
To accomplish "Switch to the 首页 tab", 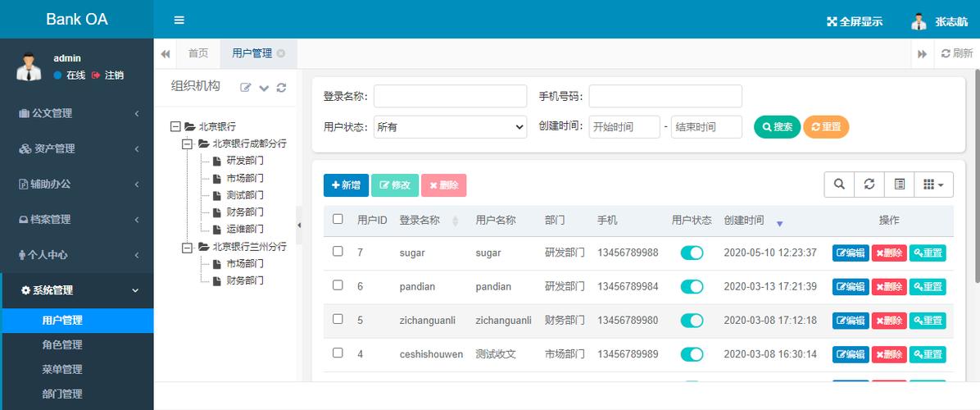I will 198,54.
